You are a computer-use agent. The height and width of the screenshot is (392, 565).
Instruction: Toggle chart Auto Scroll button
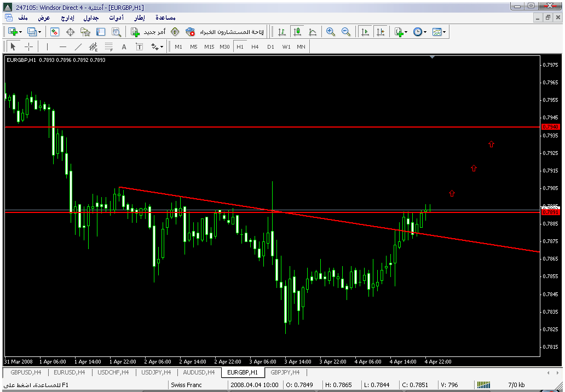click(x=365, y=32)
